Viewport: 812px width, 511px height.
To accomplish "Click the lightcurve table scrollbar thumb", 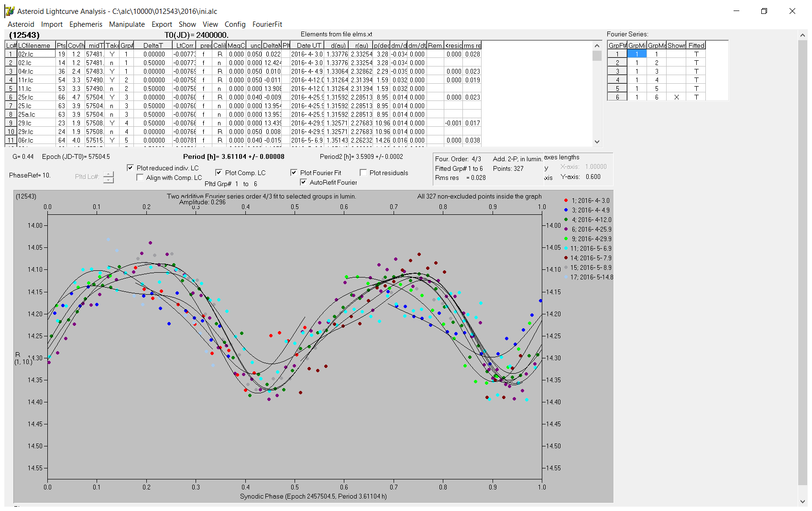I will tap(597, 56).
